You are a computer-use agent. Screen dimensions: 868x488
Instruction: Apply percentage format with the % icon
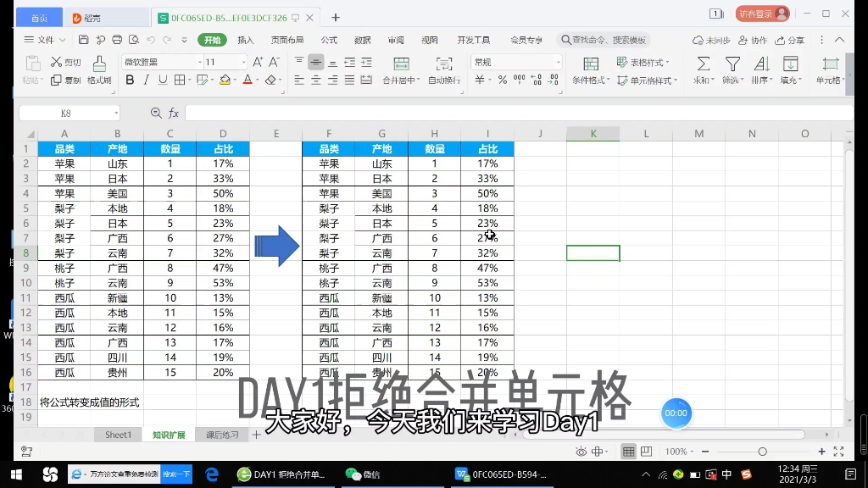tap(504, 80)
